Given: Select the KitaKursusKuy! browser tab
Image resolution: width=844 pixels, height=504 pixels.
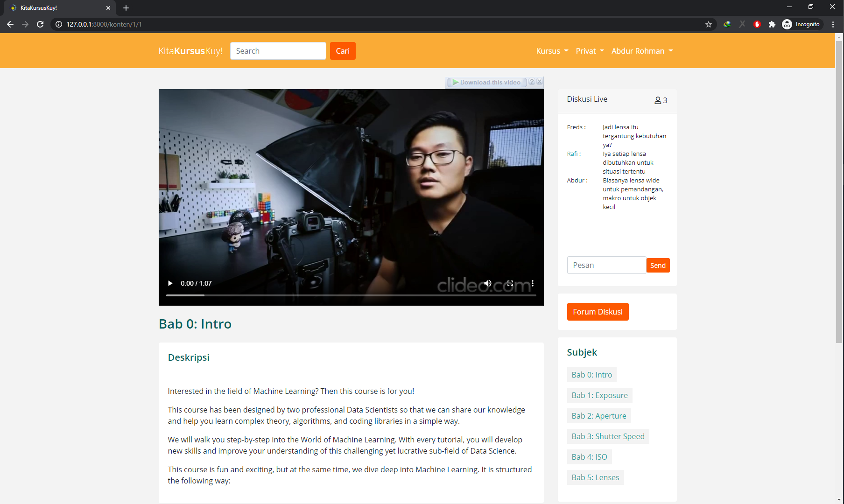Looking at the screenshot, I should click(x=60, y=8).
